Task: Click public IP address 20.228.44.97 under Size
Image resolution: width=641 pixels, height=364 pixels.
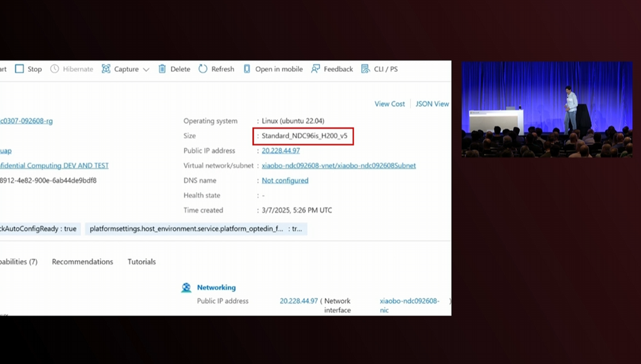Action: click(x=280, y=151)
